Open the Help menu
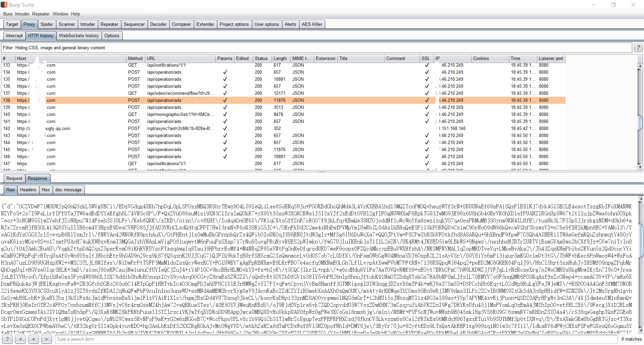The width and height of the screenshot is (644, 345). coord(75,14)
